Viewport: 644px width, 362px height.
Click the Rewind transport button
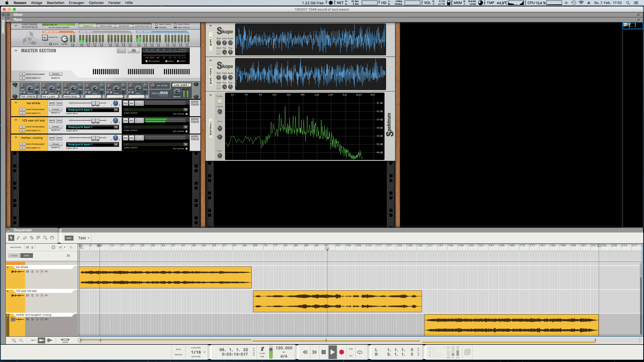[x=305, y=352]
